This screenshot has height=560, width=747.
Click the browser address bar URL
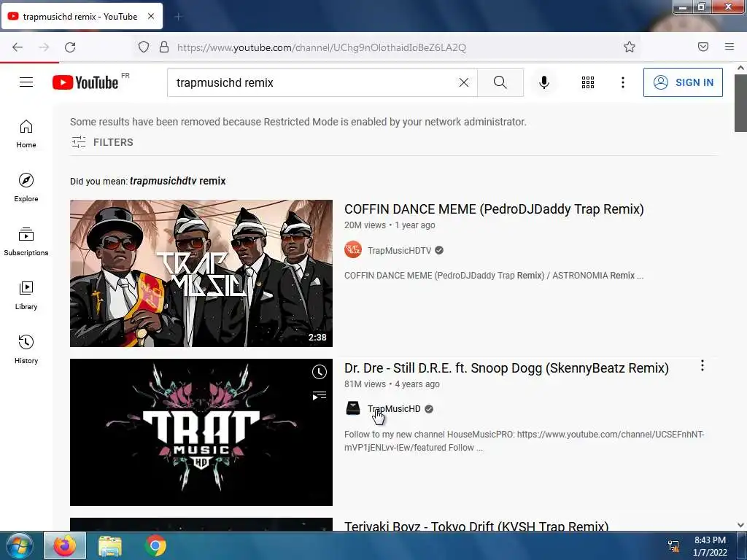pos(322,47)
